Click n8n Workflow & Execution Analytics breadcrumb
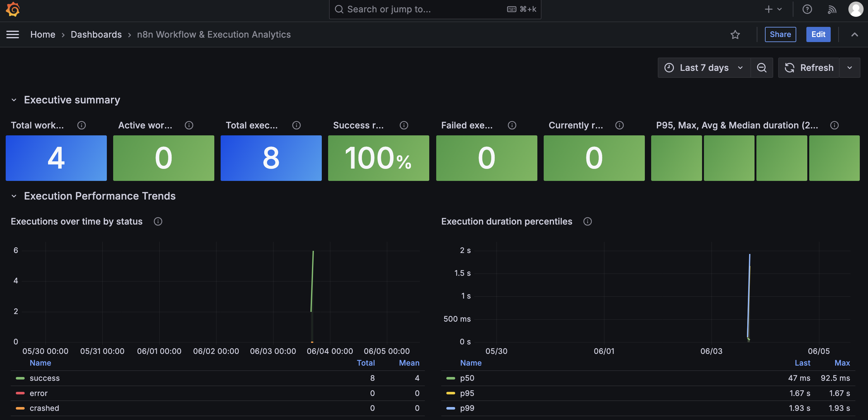 (214, 34)
